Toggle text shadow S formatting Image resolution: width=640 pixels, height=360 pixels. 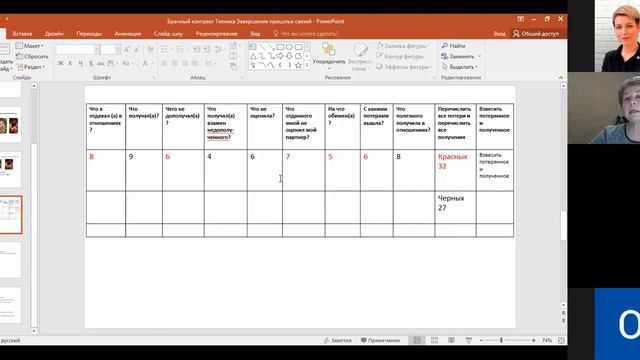pos(91,63)
